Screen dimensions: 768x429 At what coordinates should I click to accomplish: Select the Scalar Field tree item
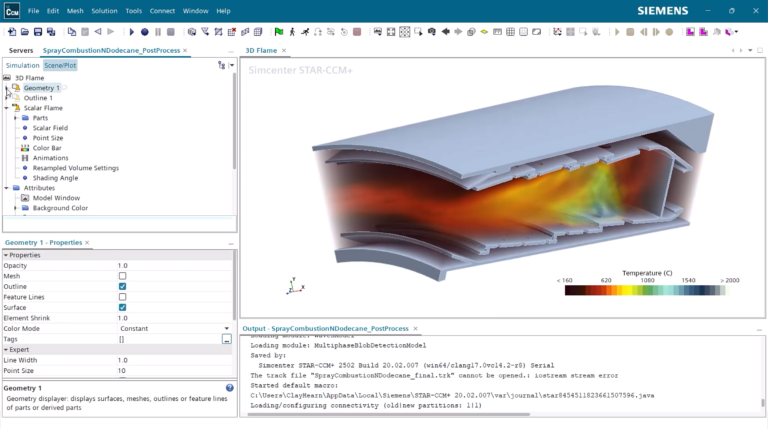coord(50,128)
